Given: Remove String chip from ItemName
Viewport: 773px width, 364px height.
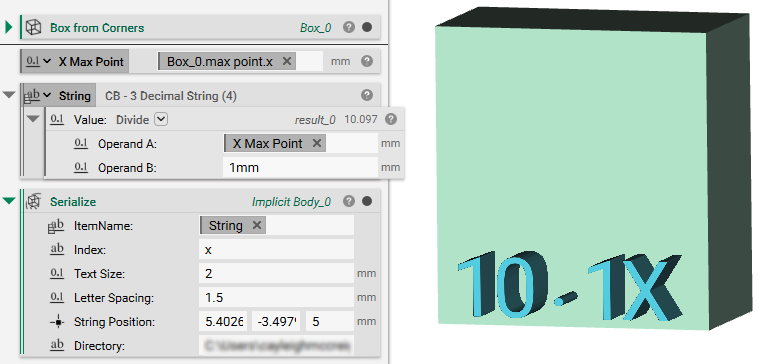Looking at the screenshot, I should (x=256, y=225).
